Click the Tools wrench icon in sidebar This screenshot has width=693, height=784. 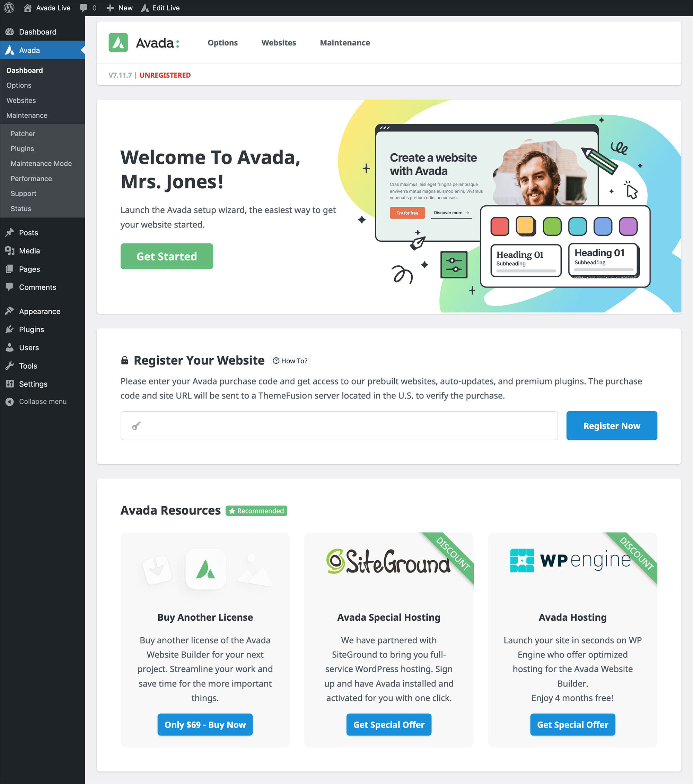[9, 365]
